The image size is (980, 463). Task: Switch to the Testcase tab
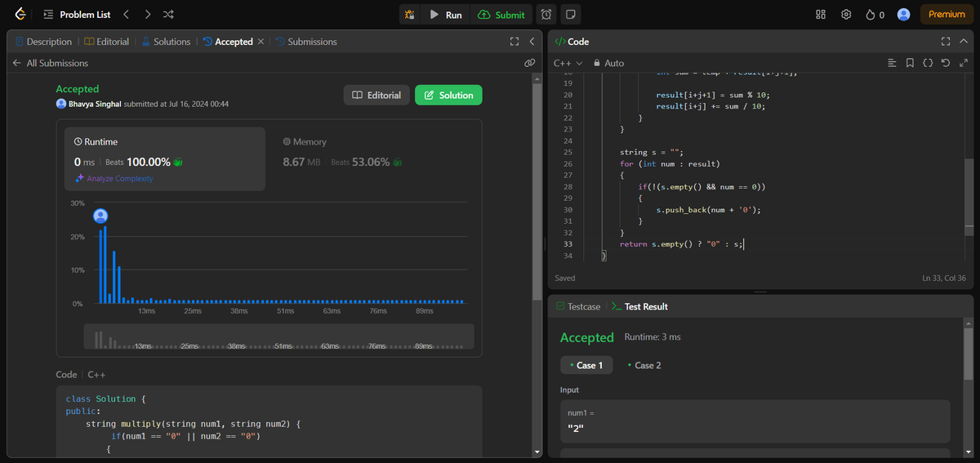pos(577,306)
